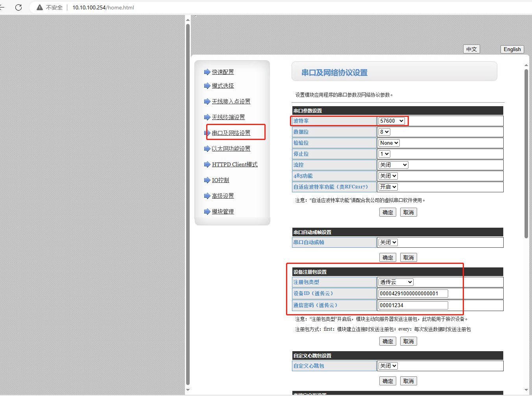Click the right page vertical scrollbar

526,153
